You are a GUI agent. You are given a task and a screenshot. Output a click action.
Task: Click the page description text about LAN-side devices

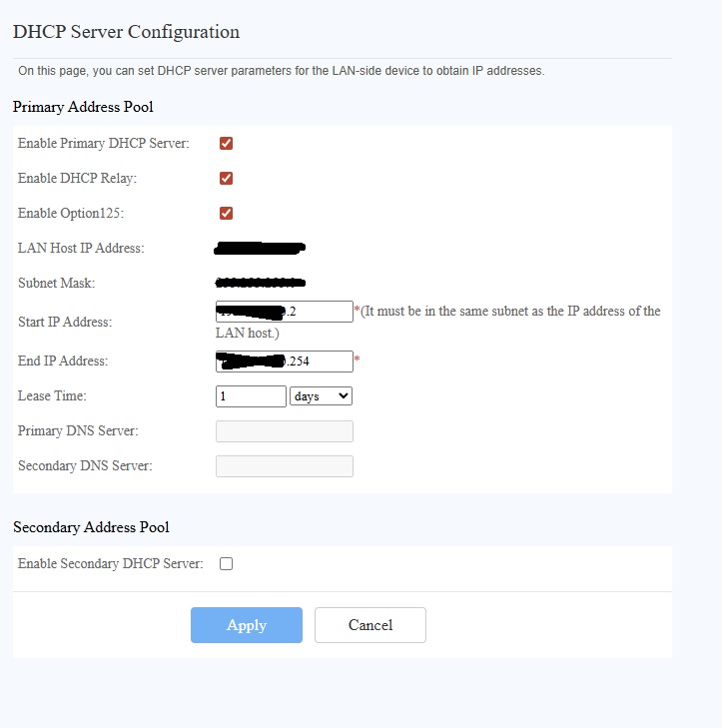point(282,71)
